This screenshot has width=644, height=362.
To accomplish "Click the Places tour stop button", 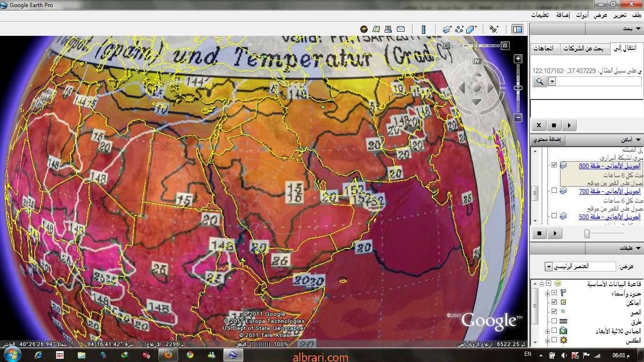I will 539,233.
